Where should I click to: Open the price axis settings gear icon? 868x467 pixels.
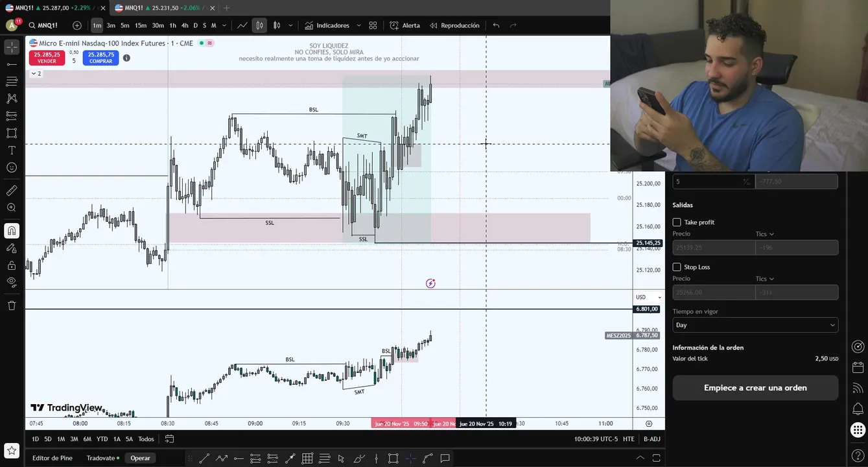(x=649, y=424)
